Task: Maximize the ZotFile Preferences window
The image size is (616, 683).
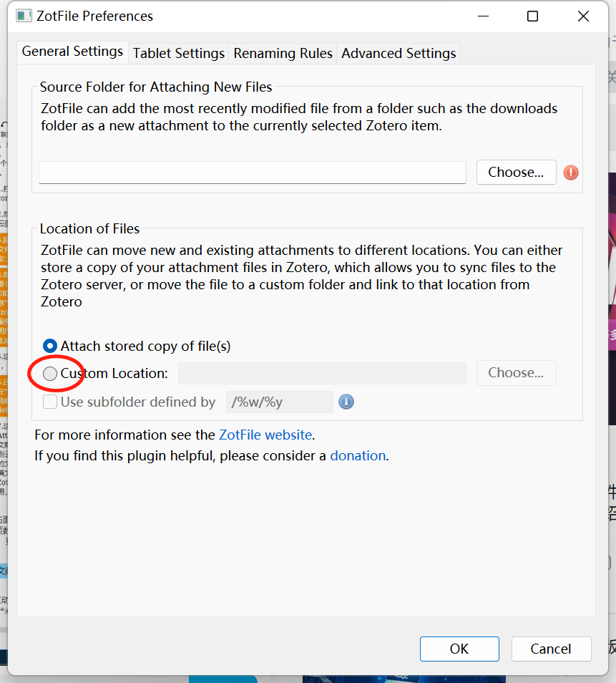Action: (x=532, y=16)
